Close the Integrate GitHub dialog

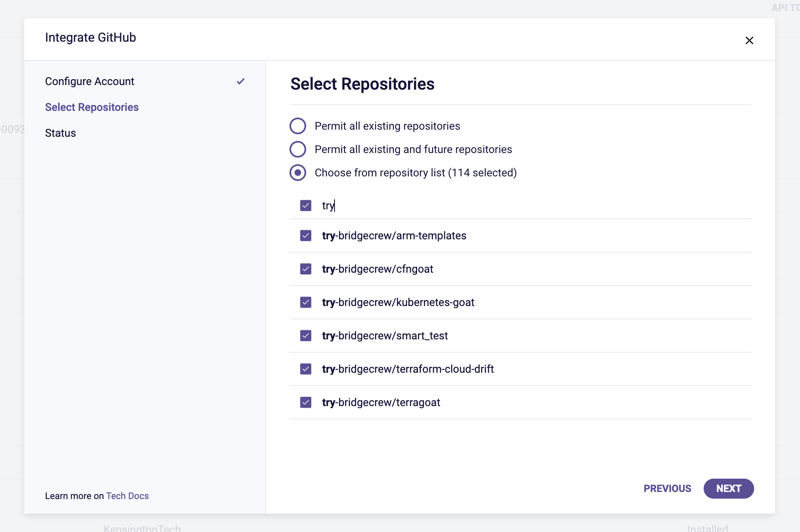(749, 40)
